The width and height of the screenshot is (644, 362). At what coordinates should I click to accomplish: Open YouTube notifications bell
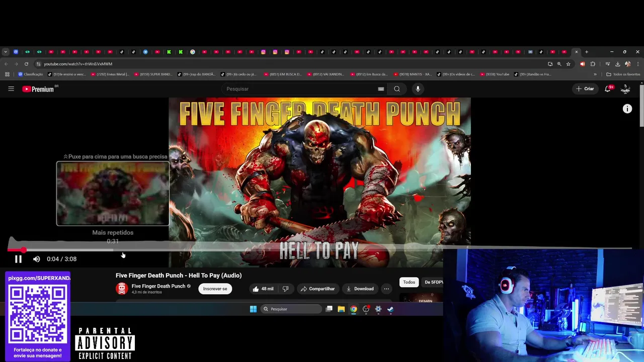[608, 88]
